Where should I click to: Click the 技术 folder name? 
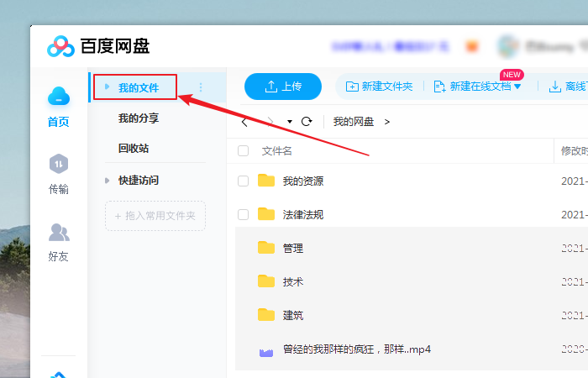tap(293, 281)
